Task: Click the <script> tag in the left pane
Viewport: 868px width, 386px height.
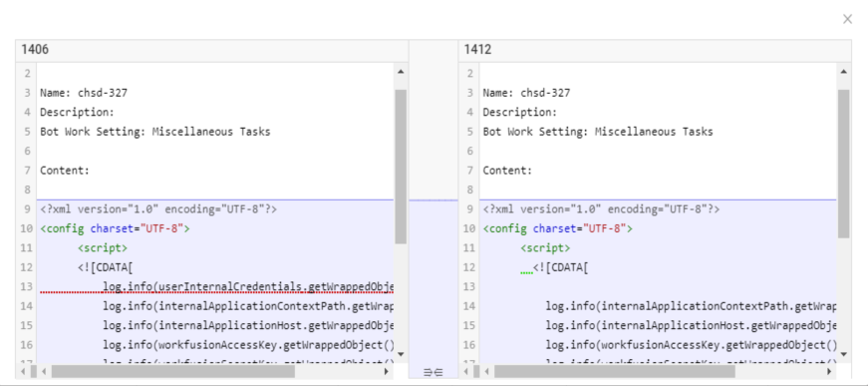Action: [103, 248]
